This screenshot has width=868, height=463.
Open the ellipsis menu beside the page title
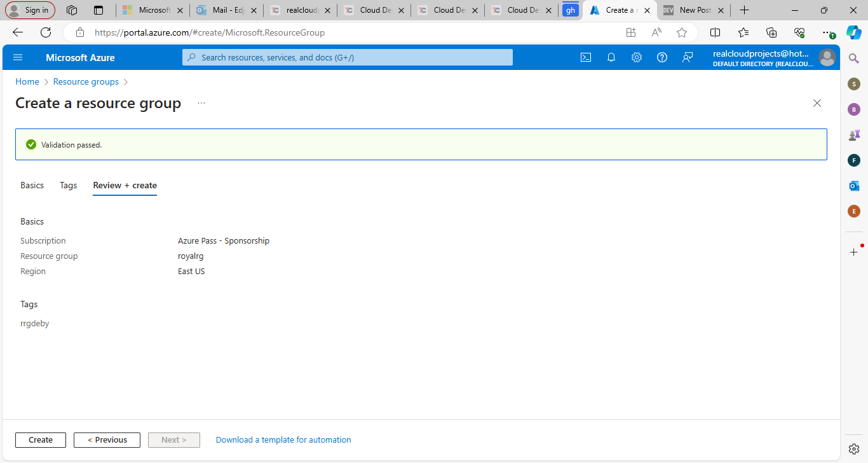coord(201,103)
